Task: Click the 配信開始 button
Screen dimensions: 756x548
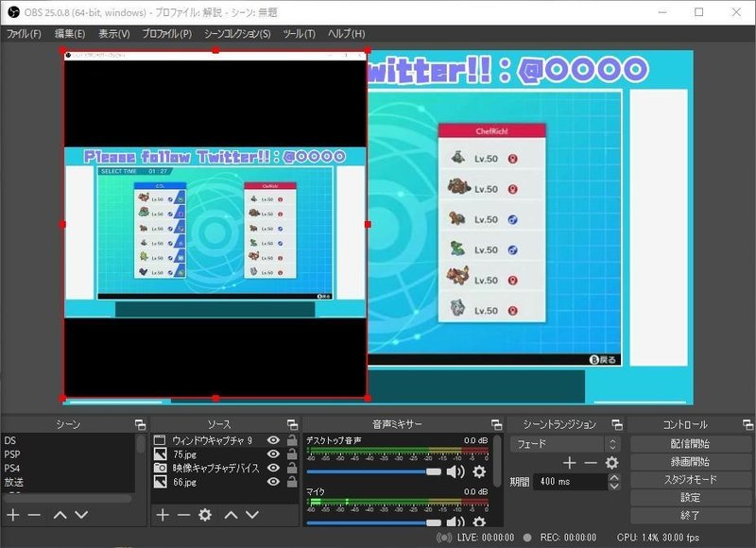Action: coord(690,444)
